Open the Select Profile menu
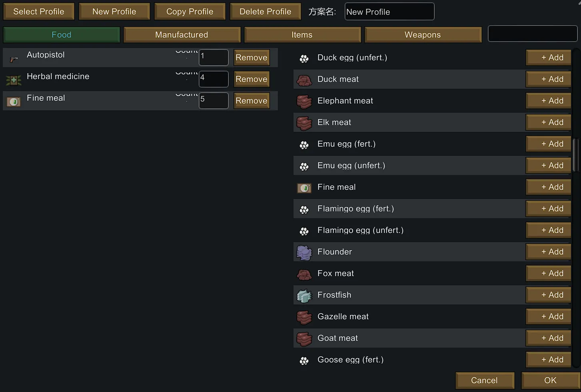The height and width of the screenshot is (392, 581). 39,12
